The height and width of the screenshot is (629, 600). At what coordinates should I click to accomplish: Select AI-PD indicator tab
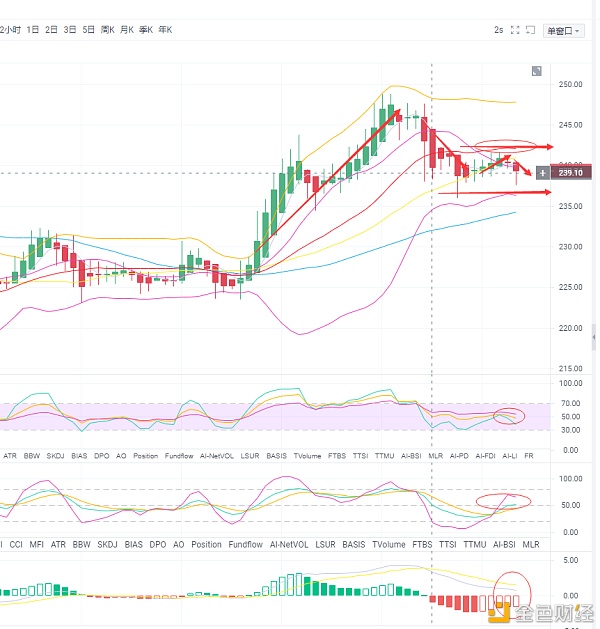459,456
